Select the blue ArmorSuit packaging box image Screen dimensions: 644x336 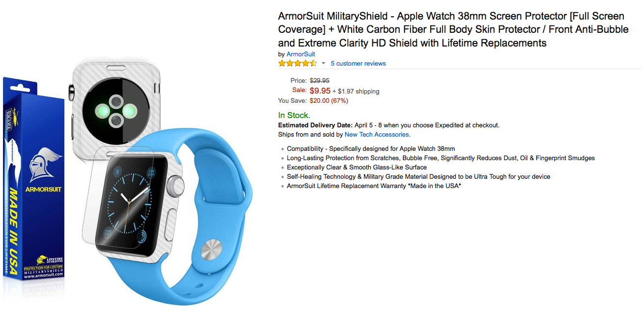33,179
